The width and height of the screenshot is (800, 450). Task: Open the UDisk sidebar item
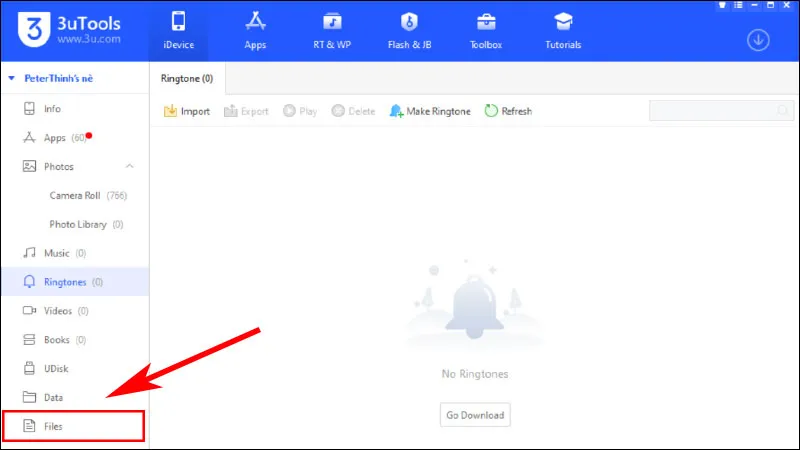56,368
